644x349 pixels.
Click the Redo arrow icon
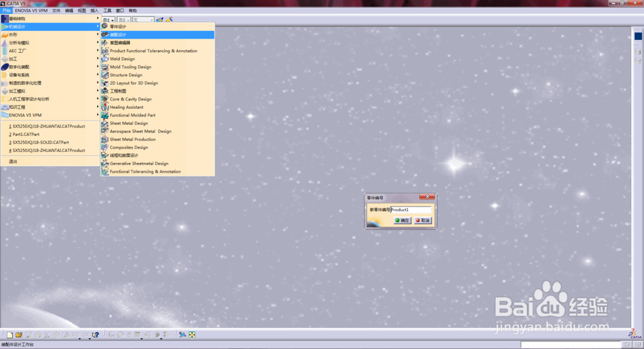(x=86, y=335)
